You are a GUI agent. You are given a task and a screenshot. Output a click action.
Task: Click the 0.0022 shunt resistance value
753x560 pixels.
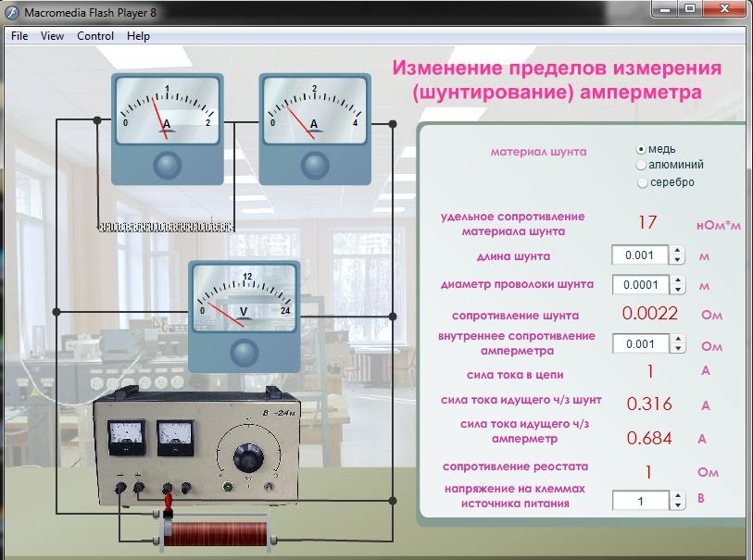[x=650, y=314]
